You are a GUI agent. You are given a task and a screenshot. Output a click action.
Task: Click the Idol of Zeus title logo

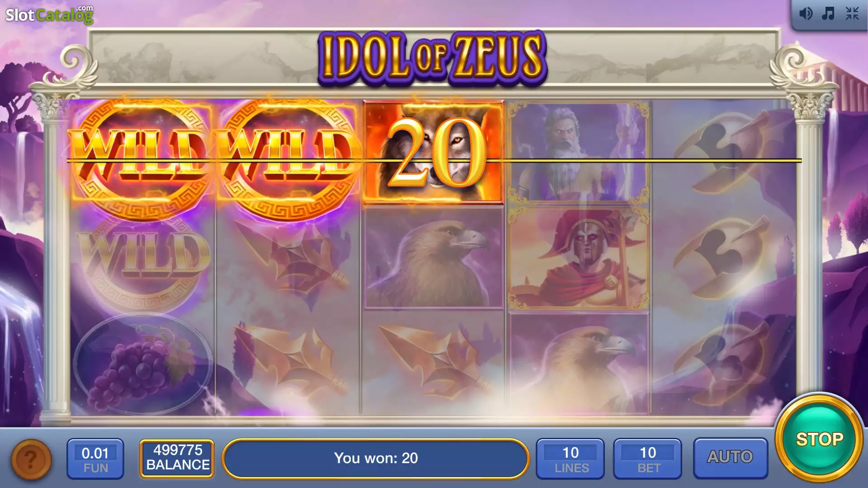[433, 58]
